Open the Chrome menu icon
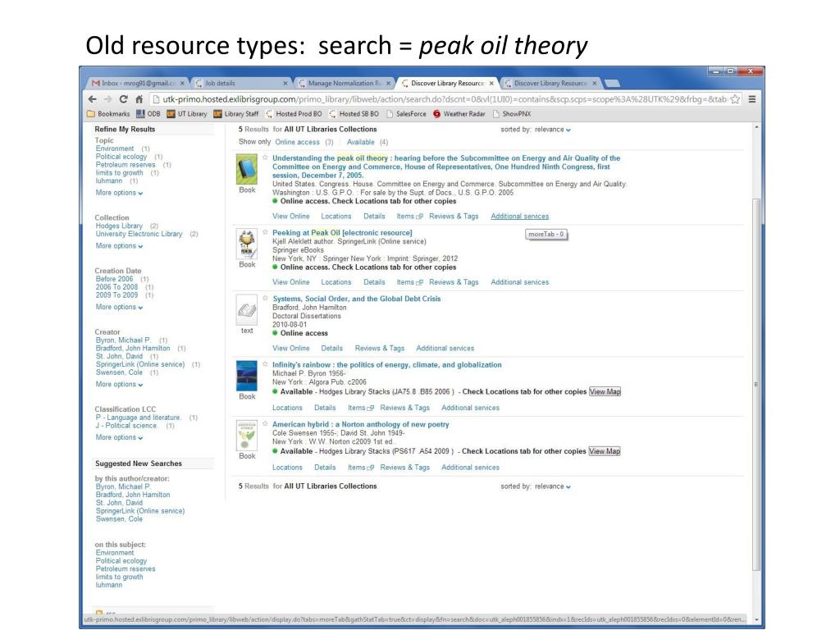Screen dimensions: 840x630 [x=752, y=99]
